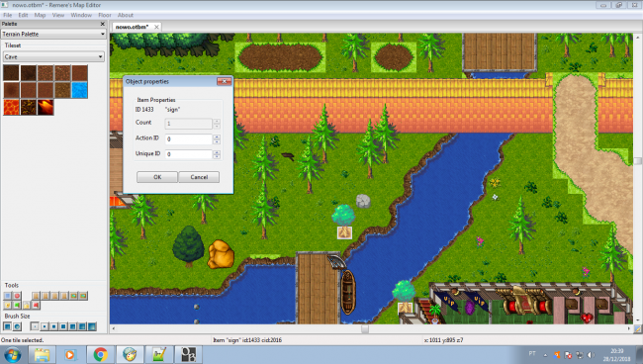
Task: Select the green flag zone tool
Action: click(17, 306)
